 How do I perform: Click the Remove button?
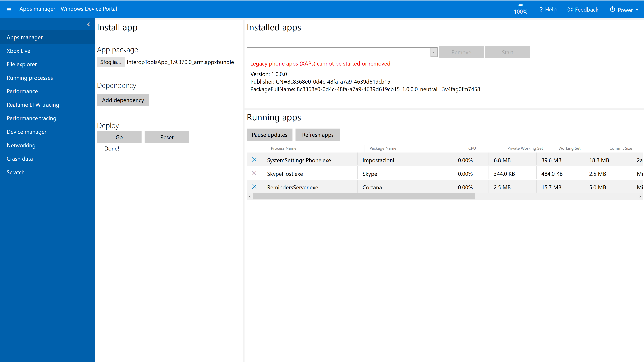461,52
